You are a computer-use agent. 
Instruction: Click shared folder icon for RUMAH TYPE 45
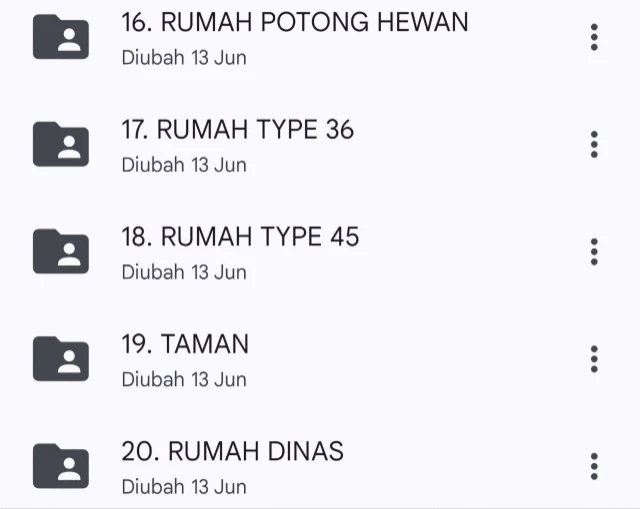[x=60, y=251]
